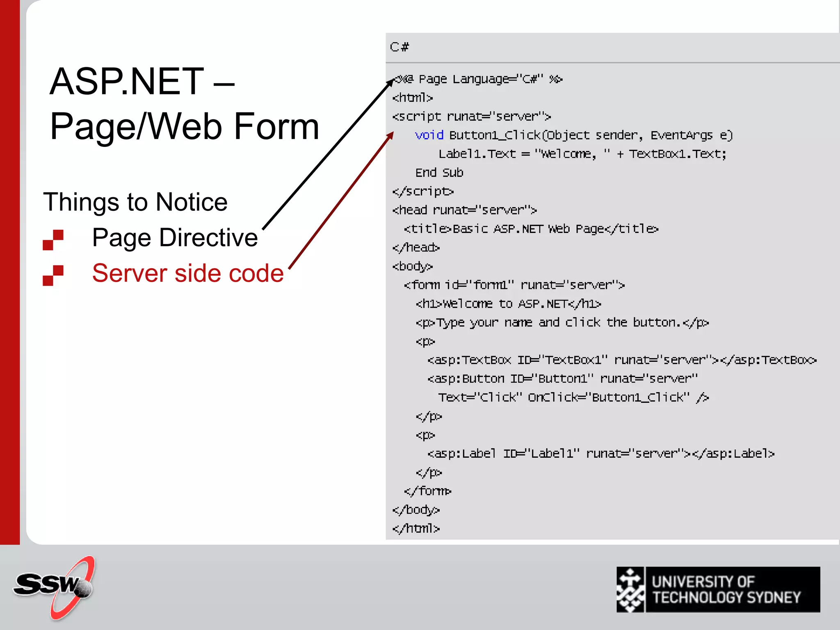Click the University of Technology Sydney logo
Image resolution: width=840 pixels, height=630 pixels.
point(718,590)
